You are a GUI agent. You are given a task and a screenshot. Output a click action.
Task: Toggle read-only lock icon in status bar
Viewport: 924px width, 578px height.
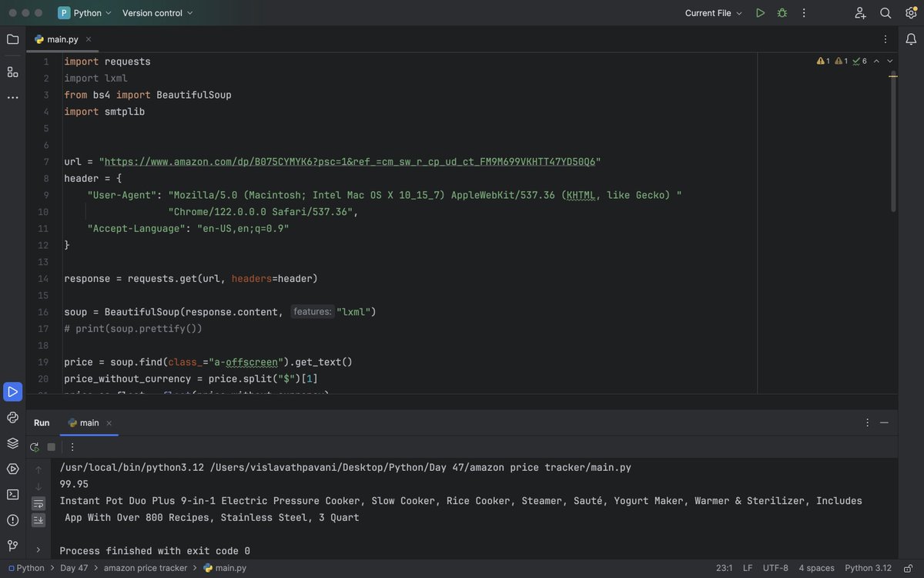pyautogui.click(x=909, y=568)
